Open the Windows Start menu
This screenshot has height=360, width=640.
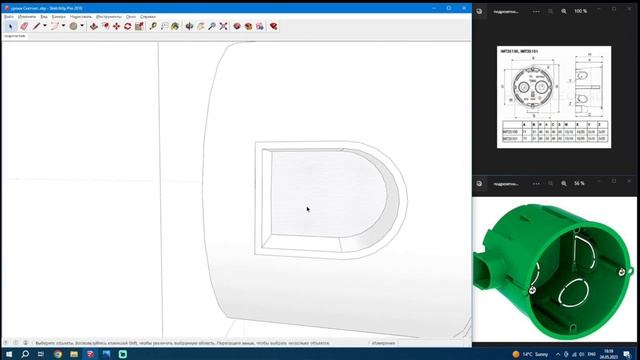[x=9, y=354]
